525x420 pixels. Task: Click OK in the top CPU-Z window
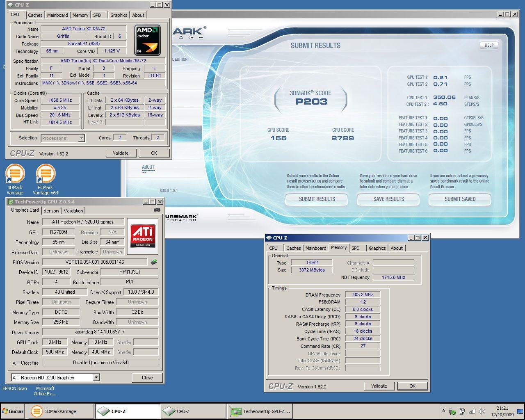tap(154, 153)
